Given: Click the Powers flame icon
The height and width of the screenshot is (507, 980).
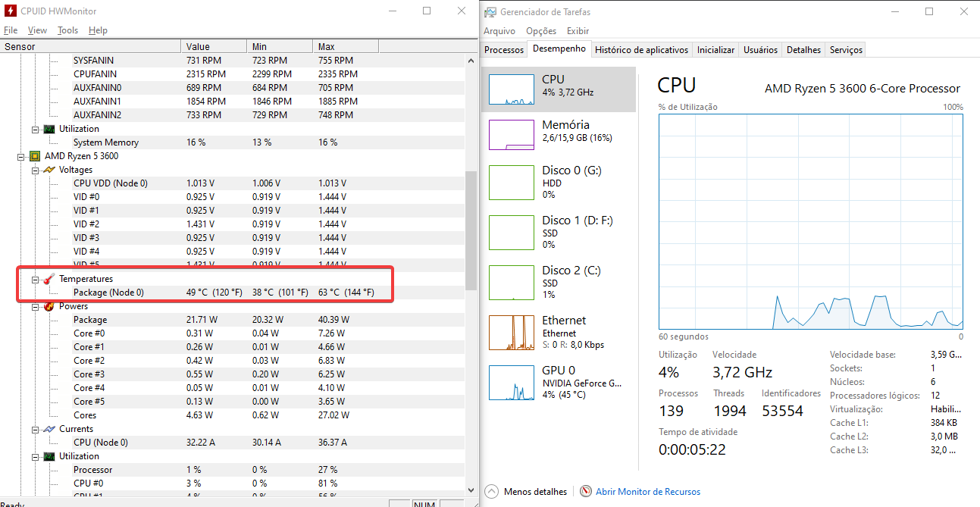Looking at the screenshot, I should (x=49, y=306).
